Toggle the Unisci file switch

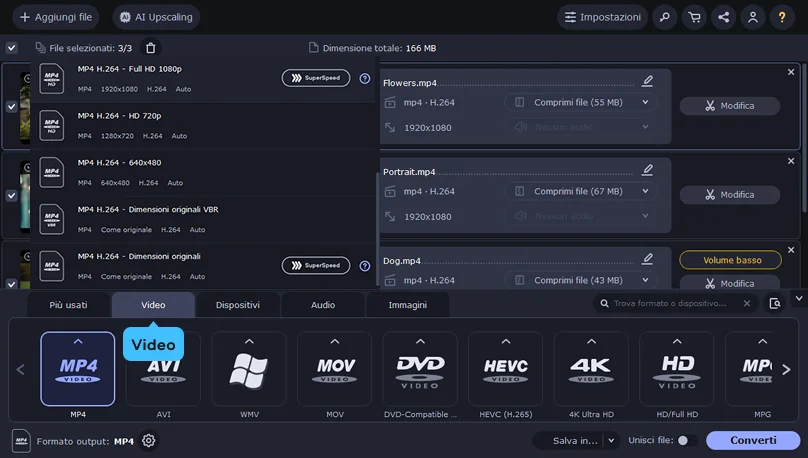coord(687,440)
